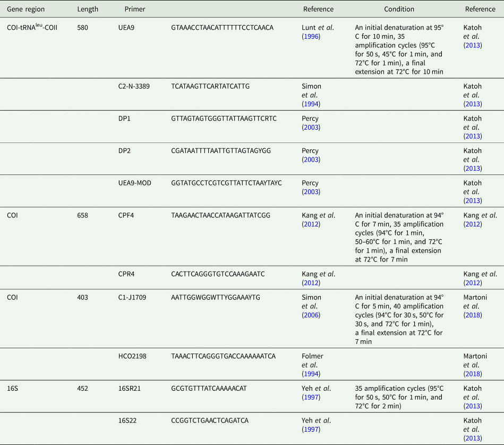504x445 pixels.
Task: Open the 2013 Katoh link in 16S22 row
Action: pyautogui.click(x=473, y=438)
